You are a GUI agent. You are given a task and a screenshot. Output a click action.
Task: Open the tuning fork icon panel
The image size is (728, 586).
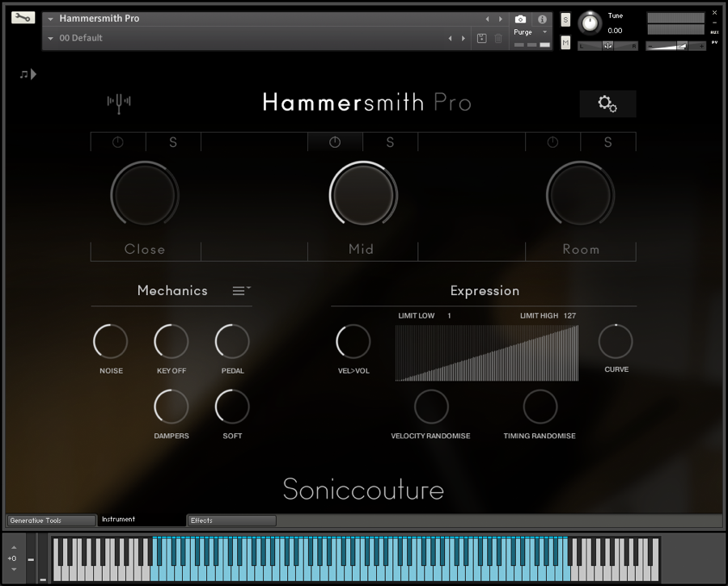pos(119,102)
